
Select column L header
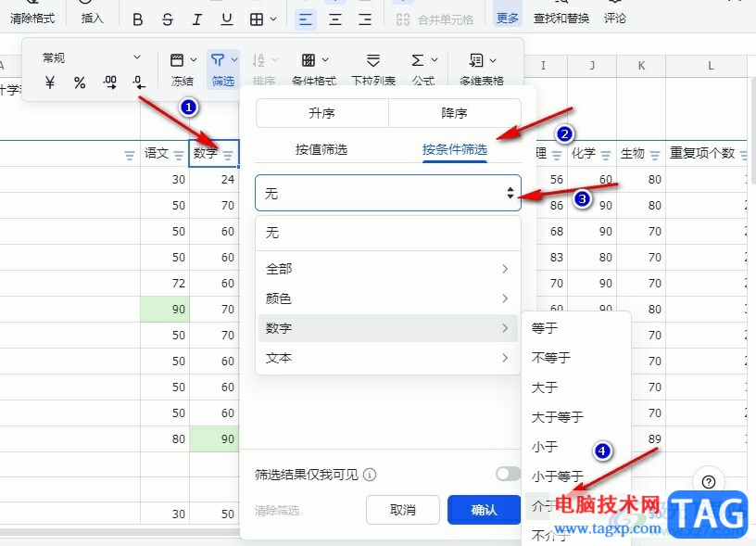click(711, 66)
